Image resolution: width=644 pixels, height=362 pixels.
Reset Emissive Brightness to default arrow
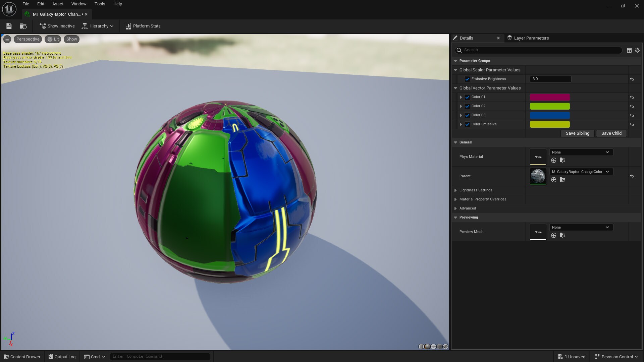(632, 79)
